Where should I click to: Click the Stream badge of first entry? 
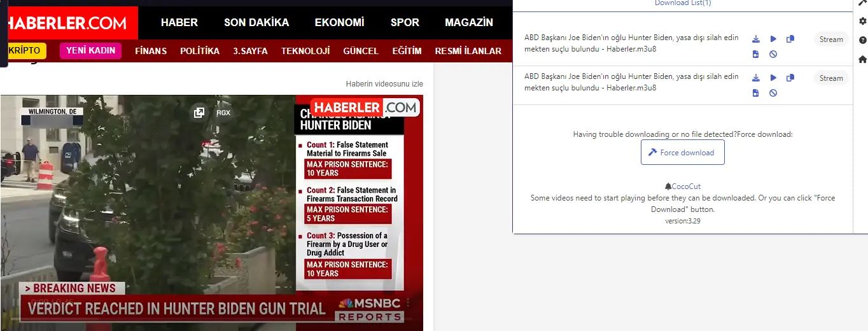[x=831, y=39]
